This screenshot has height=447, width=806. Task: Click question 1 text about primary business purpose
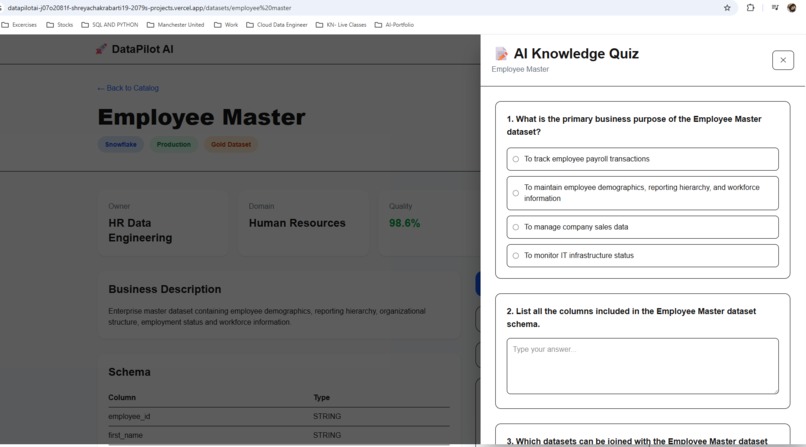pos(634,125)
